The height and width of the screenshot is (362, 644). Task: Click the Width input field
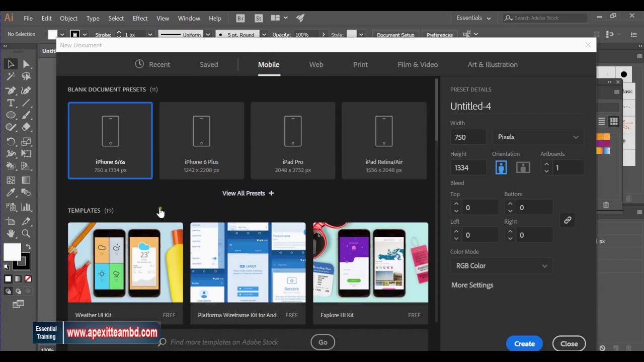(x=468, y=137)
